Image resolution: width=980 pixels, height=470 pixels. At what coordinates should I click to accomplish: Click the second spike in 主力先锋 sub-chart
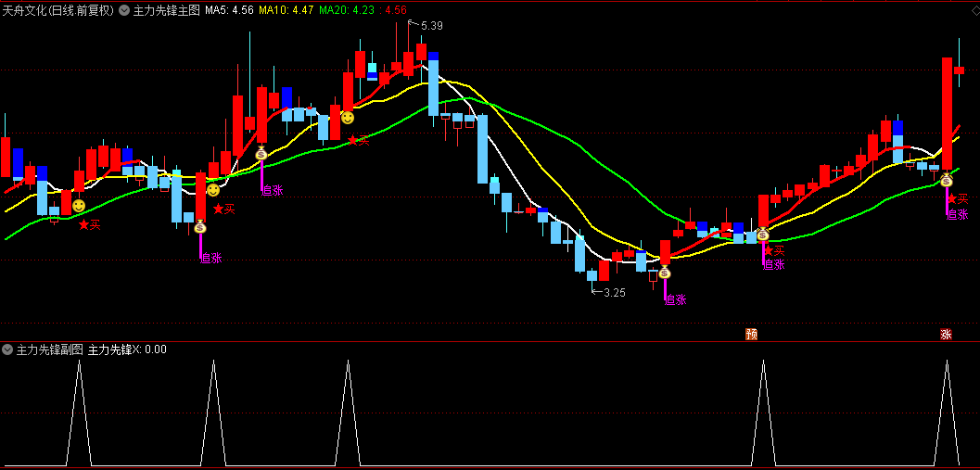click(x=213, y=413)
